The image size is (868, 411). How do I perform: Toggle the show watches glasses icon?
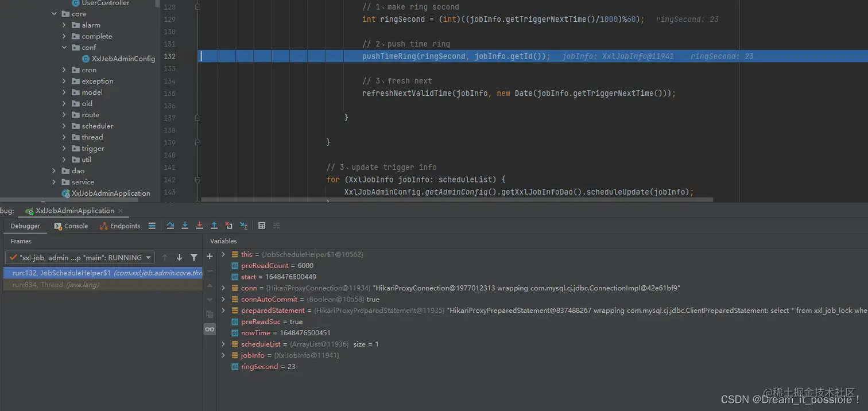coord(210,329)
